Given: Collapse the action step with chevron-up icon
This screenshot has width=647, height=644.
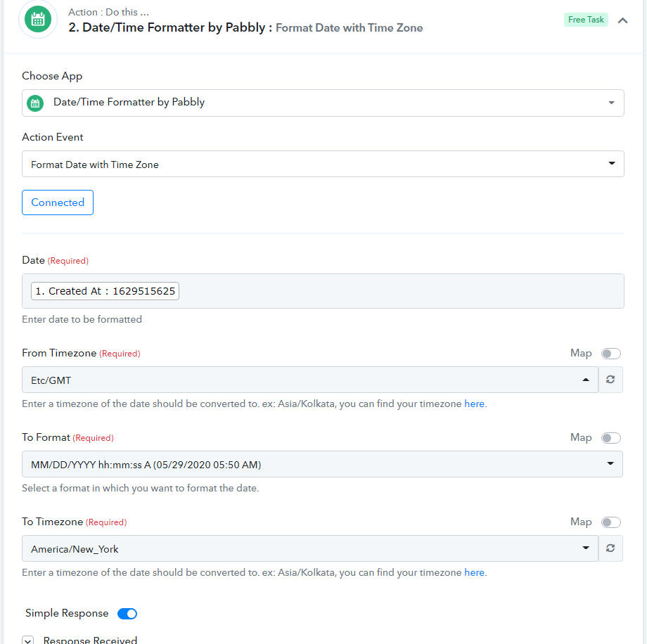Looking at the screenshot, I should [x=622, y=20].
